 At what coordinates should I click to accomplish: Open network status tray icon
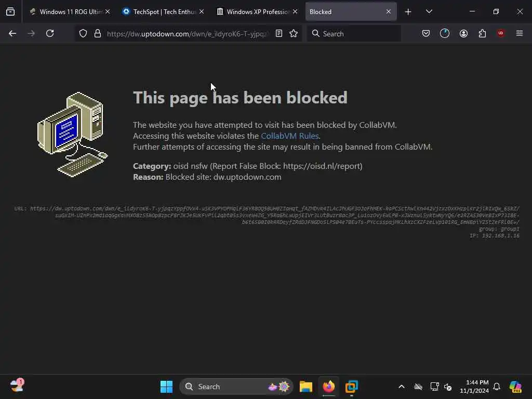(434, 387)
